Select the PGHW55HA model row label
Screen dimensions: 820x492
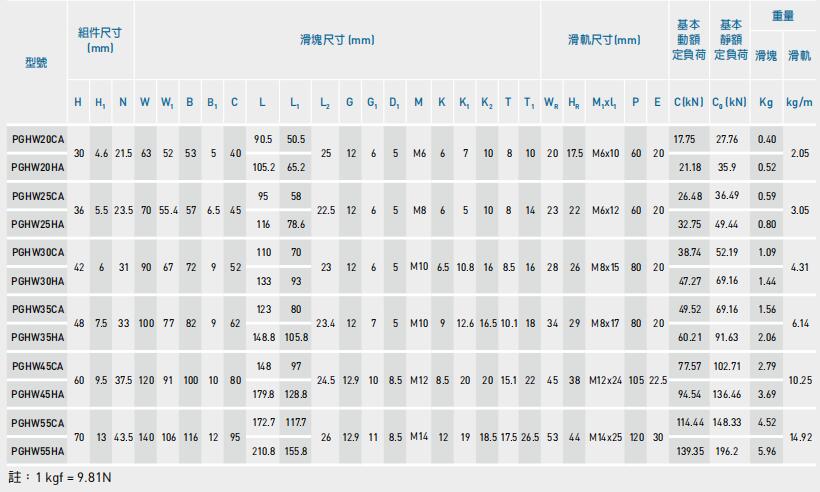click(x=37, y=452)
